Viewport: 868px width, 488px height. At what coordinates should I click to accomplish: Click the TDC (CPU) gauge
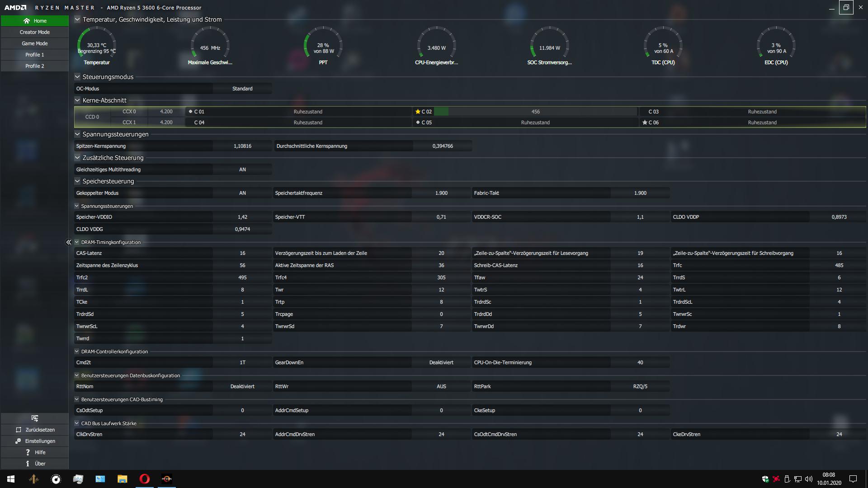click(x=663, y=46)
